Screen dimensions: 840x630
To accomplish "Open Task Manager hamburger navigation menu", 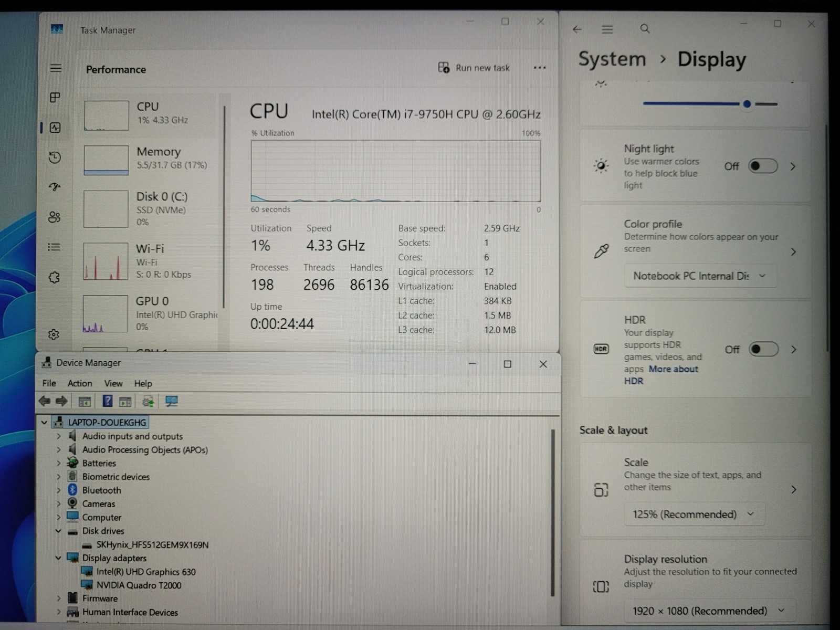I will pos(56,68).
